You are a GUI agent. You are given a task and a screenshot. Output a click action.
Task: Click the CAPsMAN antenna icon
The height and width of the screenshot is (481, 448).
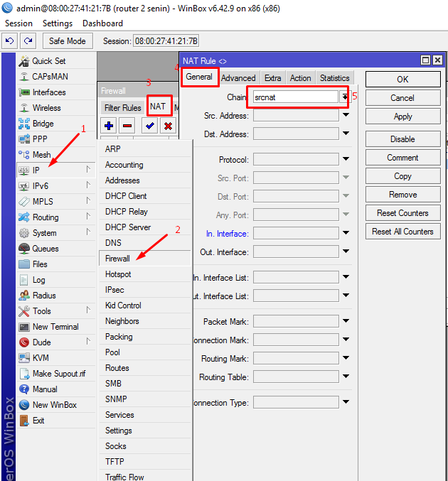pos(24,77)
